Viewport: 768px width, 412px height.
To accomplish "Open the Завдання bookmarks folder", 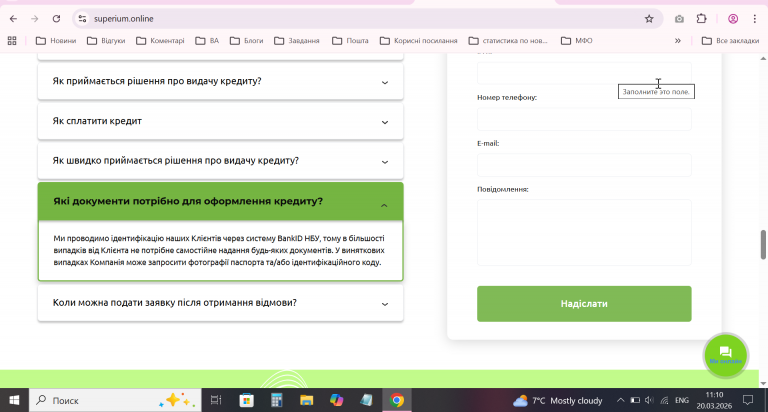I will pyautogui.click(x=296, y=41).
